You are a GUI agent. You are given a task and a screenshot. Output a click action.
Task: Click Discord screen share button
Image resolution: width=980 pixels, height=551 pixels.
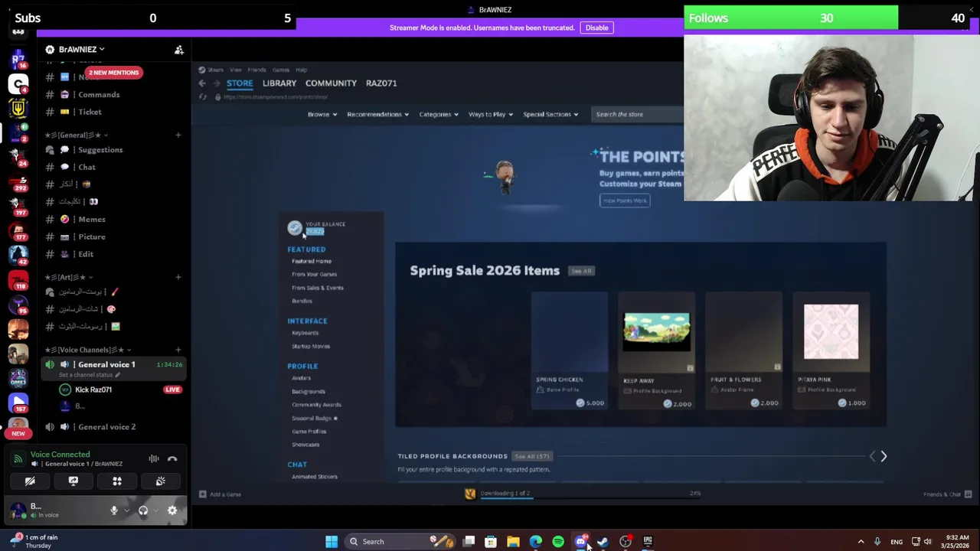coord(73,481)
